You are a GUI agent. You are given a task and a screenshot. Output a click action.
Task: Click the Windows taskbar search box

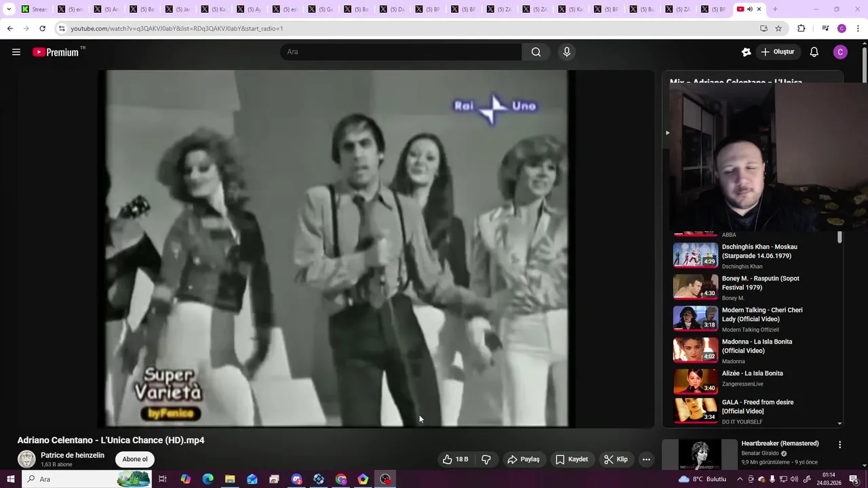[x=86, y=479]
